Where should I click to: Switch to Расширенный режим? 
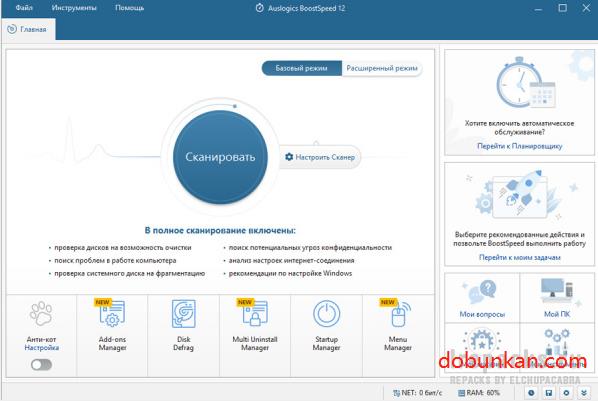point(382,68)
